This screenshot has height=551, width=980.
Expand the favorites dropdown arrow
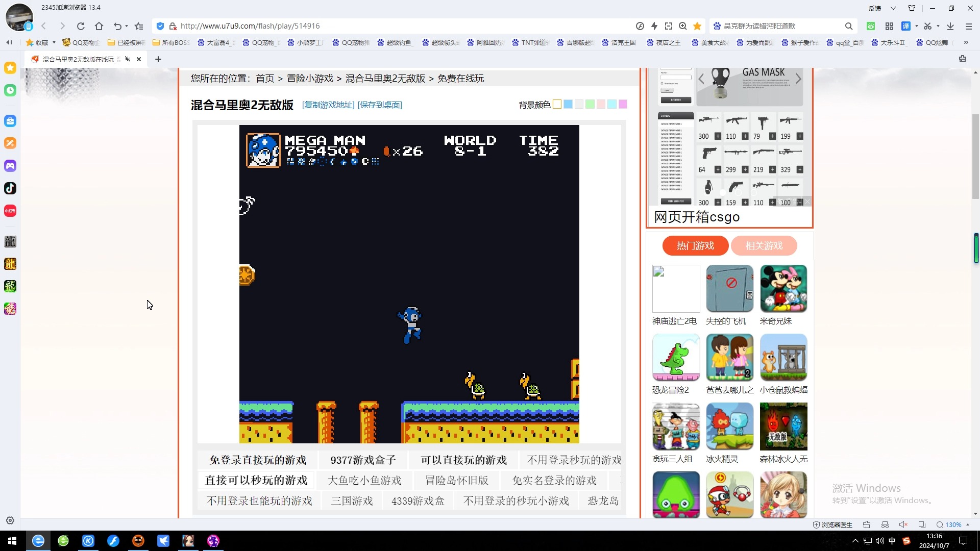(54, 42)
